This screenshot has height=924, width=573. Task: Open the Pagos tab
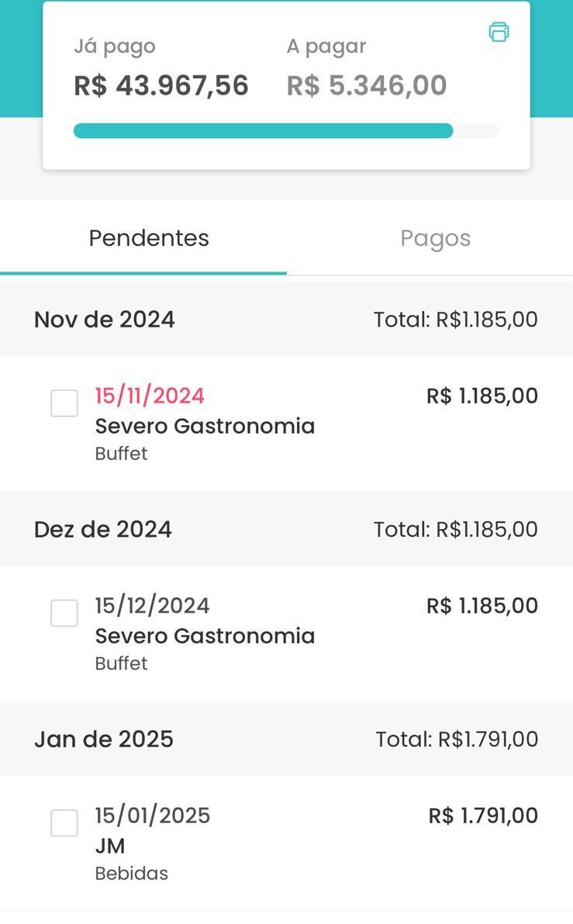click(x=435, y=238)
